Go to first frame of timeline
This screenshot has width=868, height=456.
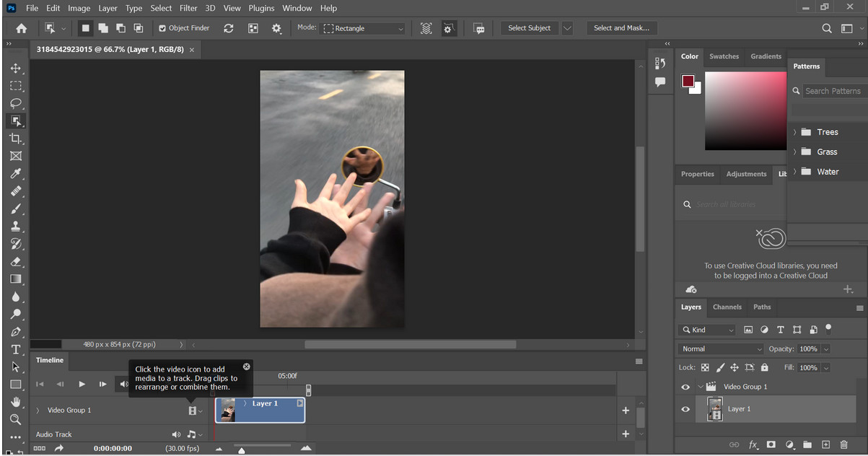[x=40, y=384]
